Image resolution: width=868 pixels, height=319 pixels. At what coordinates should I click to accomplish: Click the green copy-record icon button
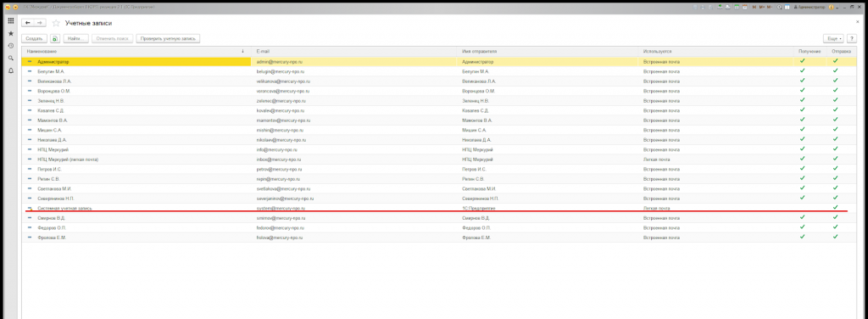click(x=55, y=39)
